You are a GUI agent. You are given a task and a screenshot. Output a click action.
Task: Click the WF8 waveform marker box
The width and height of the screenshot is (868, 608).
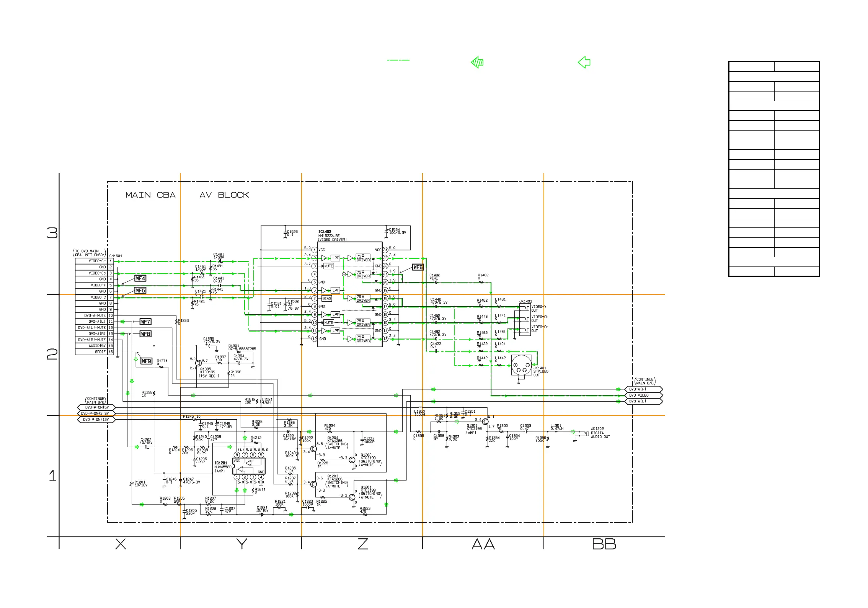coord(145,334)
